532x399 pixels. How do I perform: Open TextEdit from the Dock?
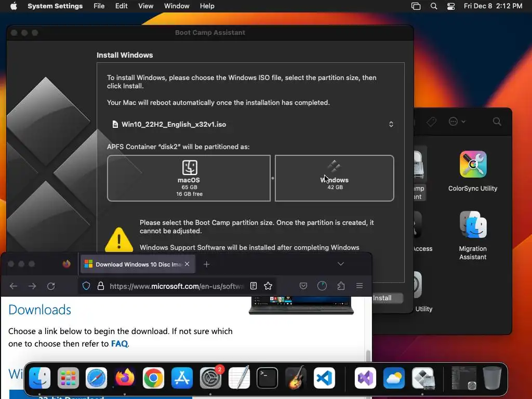click(239, 378)
